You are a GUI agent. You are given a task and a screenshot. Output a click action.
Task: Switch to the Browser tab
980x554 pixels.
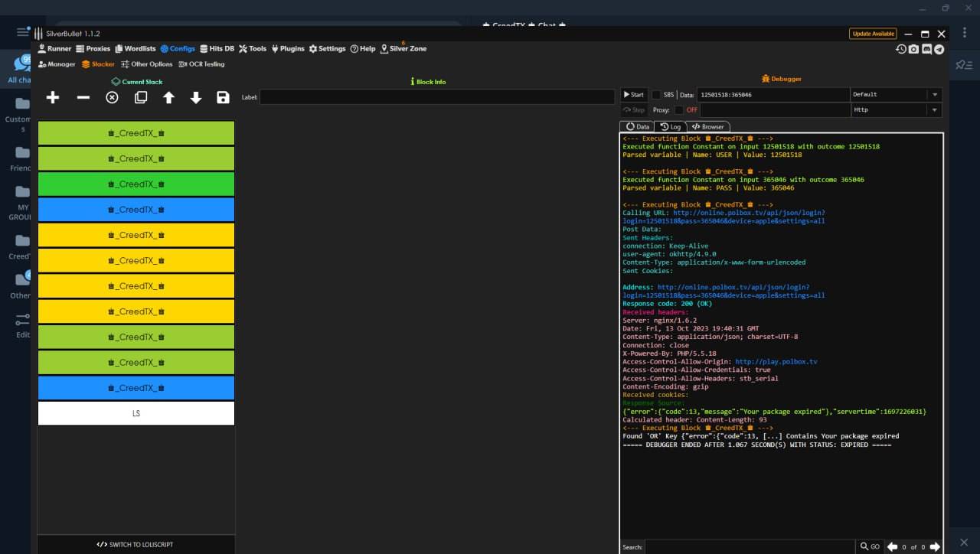[708, 126]
